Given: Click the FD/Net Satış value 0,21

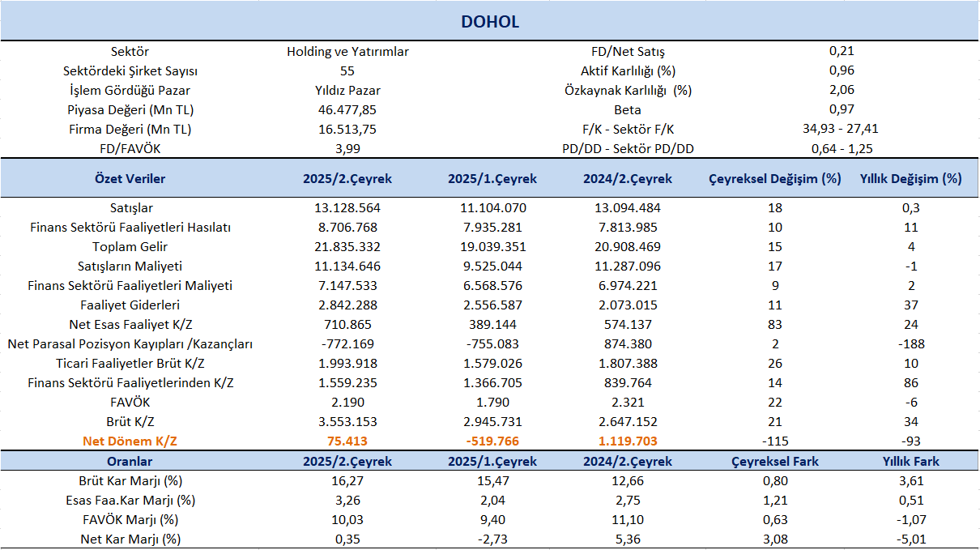Looking at the screenshot, I should (842, 51).
